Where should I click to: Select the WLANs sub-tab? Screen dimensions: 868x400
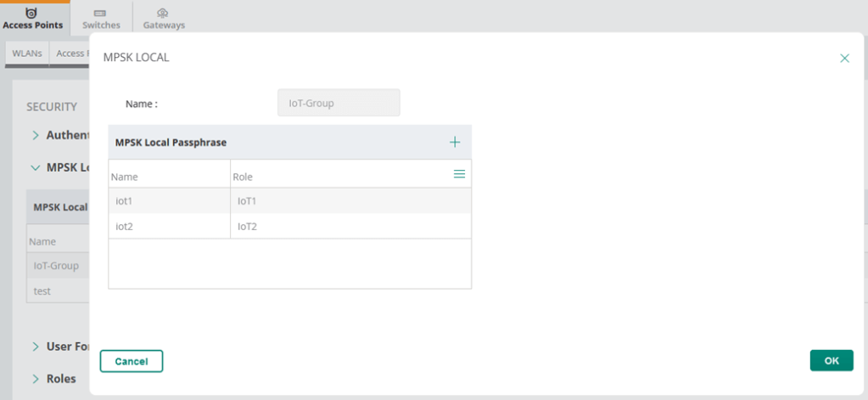pos(27,54)
